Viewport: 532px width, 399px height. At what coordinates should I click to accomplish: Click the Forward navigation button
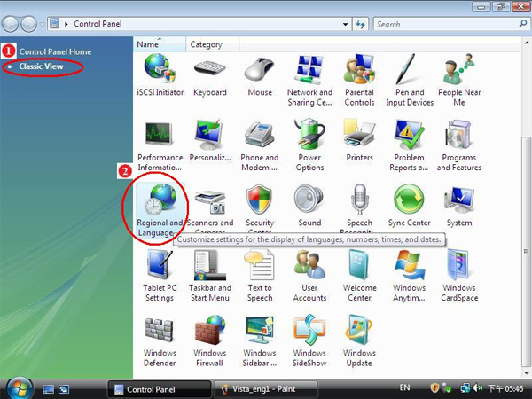(29, 25)
